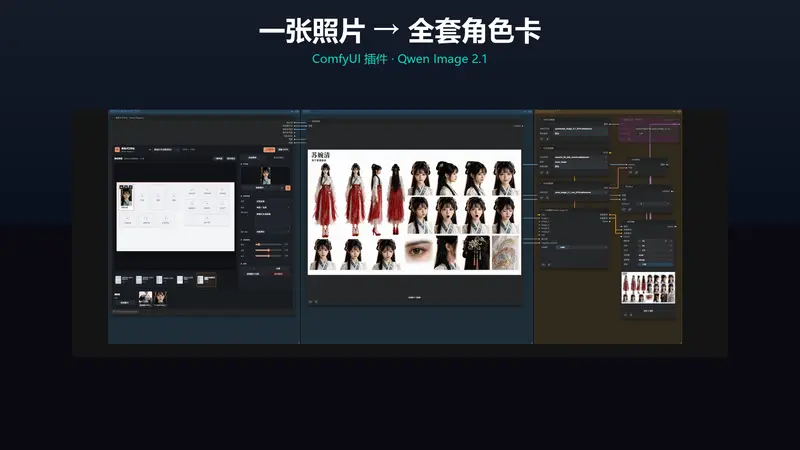Click the reference portrait preview in settings panel
The image size is (800, 450).
point(265,176)
